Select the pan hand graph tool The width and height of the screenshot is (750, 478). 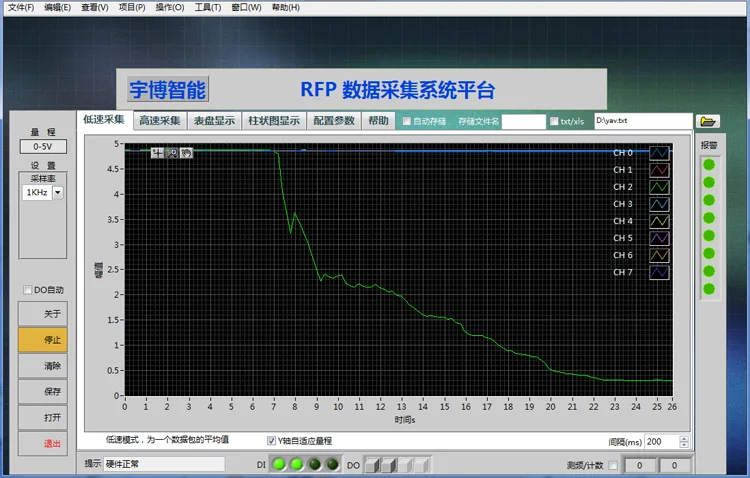click(187, 153)
